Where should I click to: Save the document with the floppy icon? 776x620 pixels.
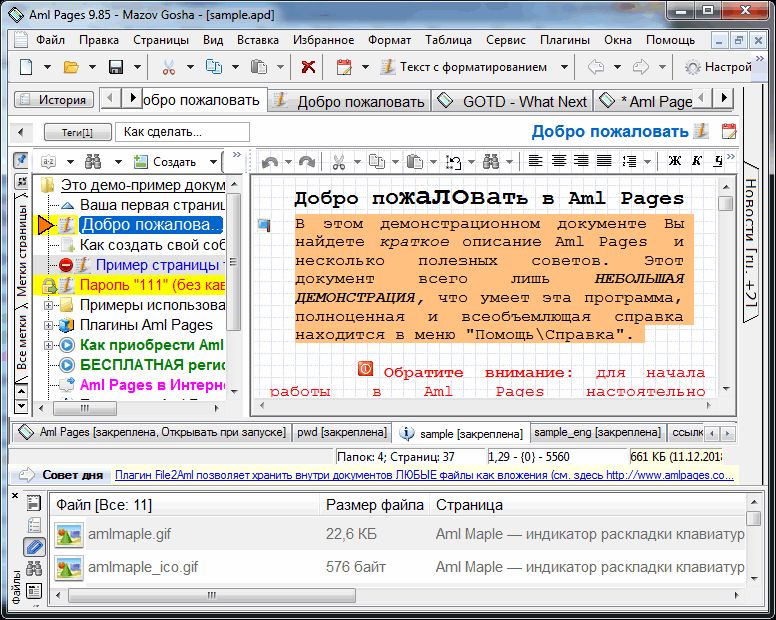(x=116, y=67)
